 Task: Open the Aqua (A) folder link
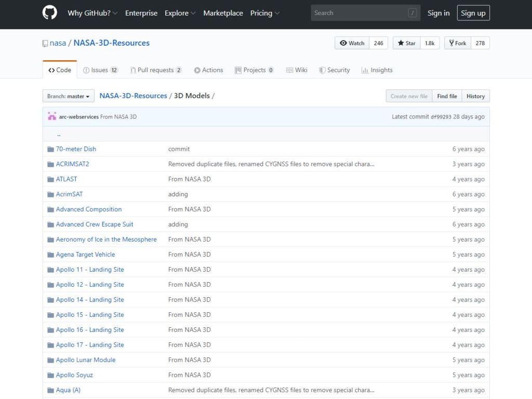click(68, 390)
